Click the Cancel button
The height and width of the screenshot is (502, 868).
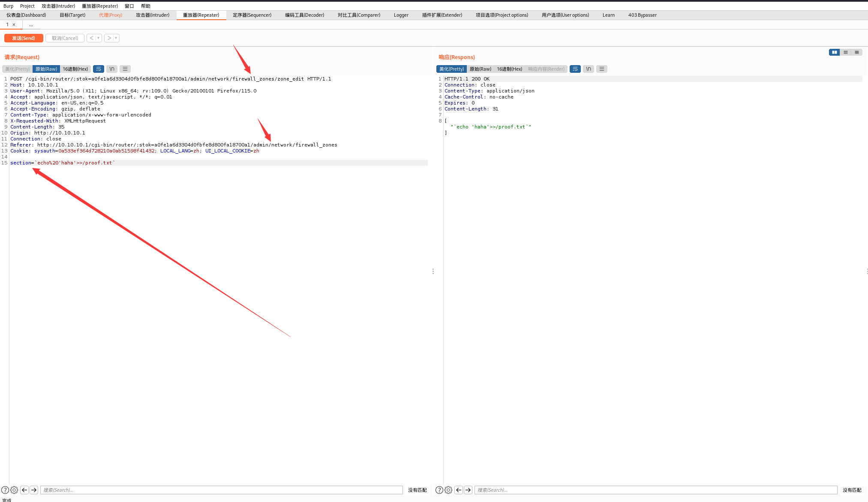click(x=65, y=38)
